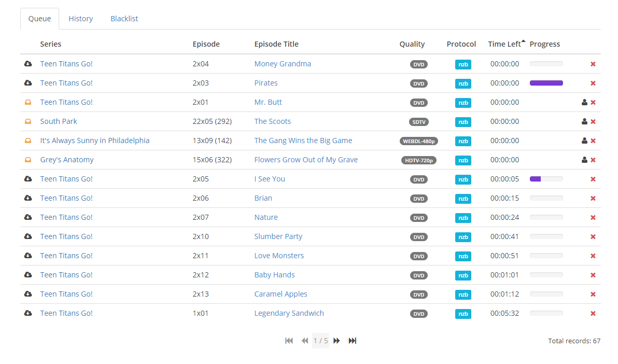This screenshot has width=618, height=364.
Task: Click the padlock icon for It's Always Sunny episode
Action: pos(27,141)
